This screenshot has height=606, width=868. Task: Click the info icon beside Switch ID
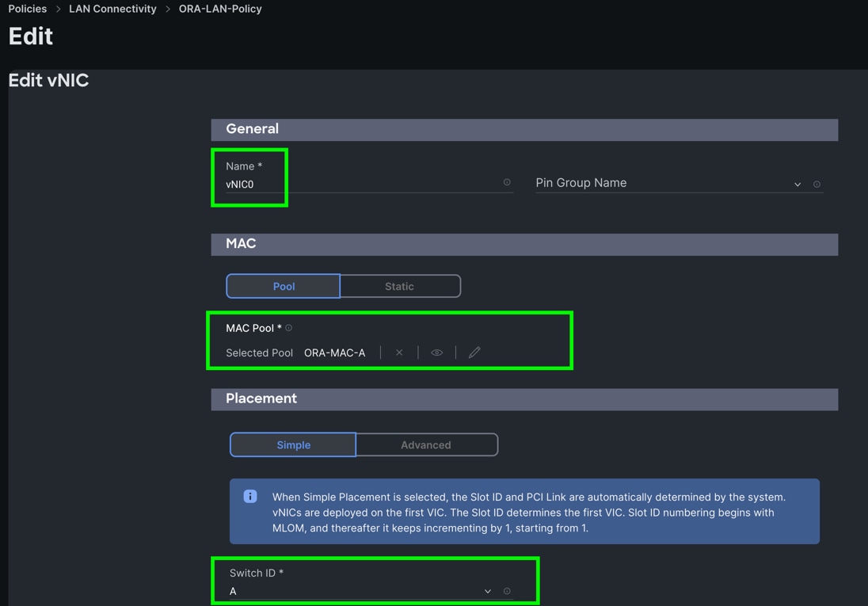(x=507, y=591)
